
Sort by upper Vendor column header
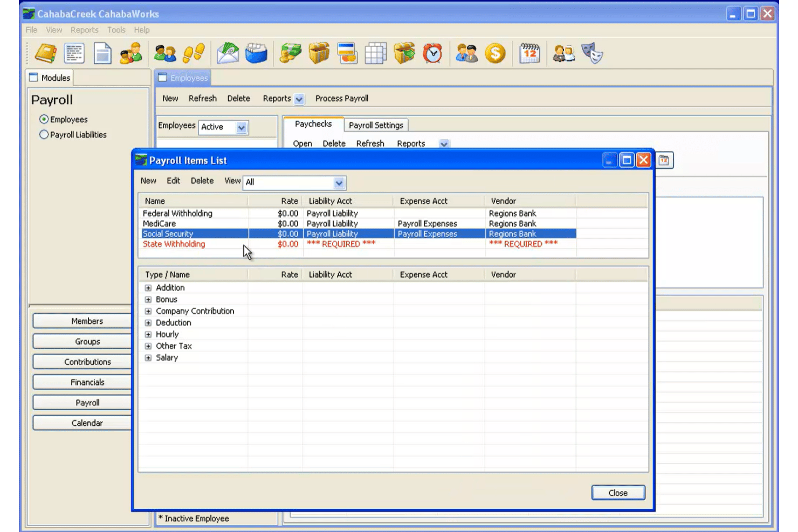click(x=530, y=201)
